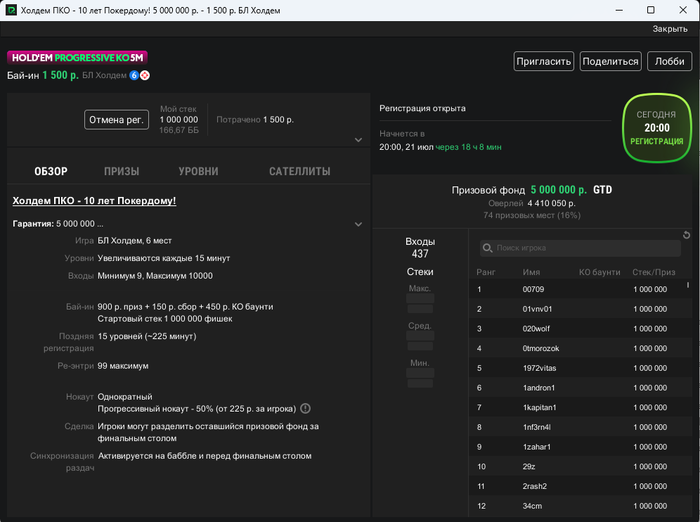Sort by Ранг column header
The height and width of the screenshot is (522, 700).
click(486, 272)
